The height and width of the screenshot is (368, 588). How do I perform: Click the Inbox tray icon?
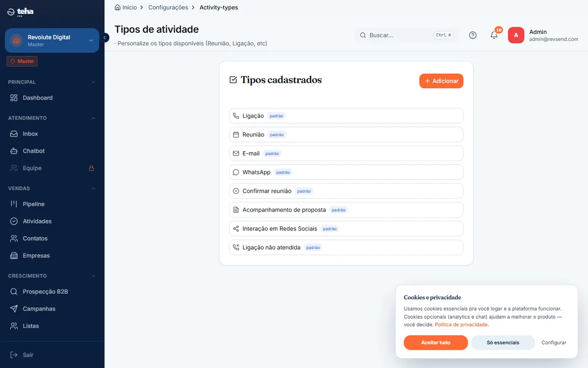(x=14, y=133)
